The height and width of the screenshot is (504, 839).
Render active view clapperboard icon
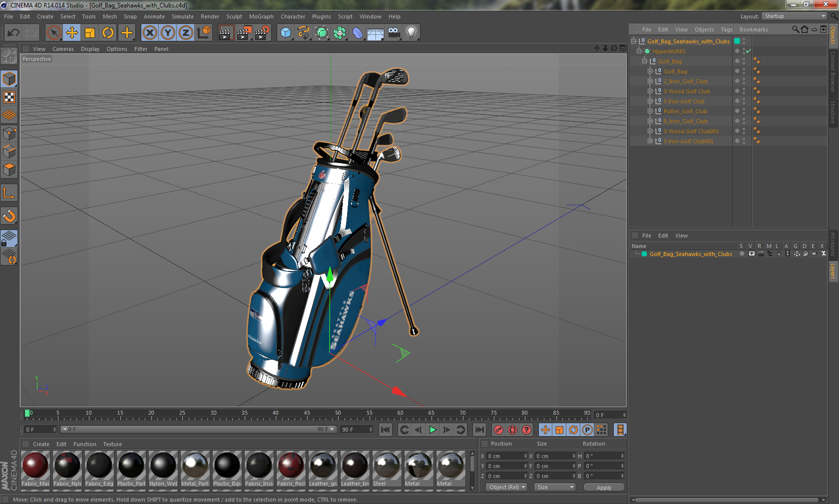[x=226, y=33]
